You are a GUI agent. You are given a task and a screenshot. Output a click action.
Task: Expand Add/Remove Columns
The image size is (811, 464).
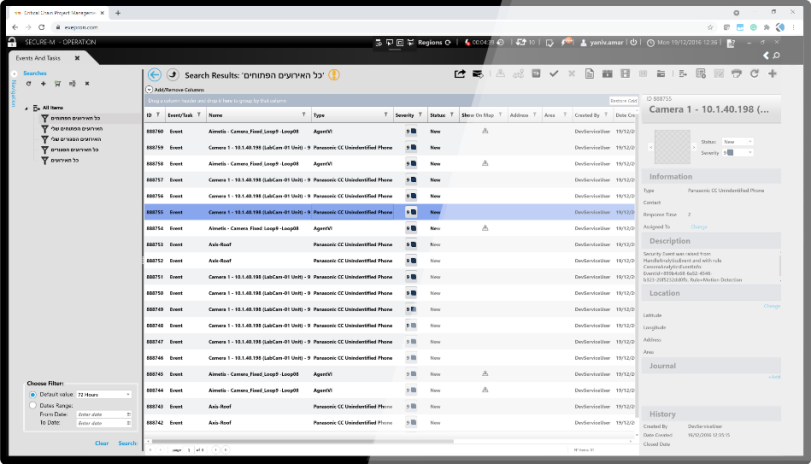click(x=149, y=89)
